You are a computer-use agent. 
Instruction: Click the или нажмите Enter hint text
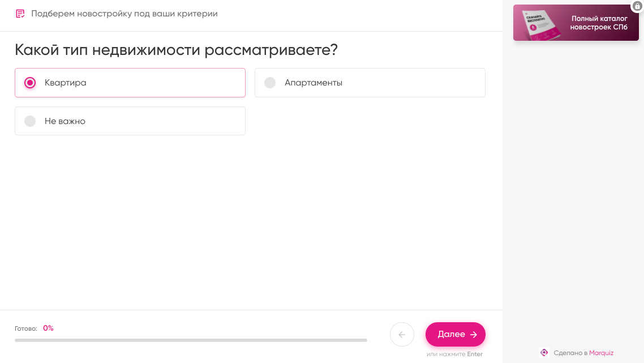point(456,353)
